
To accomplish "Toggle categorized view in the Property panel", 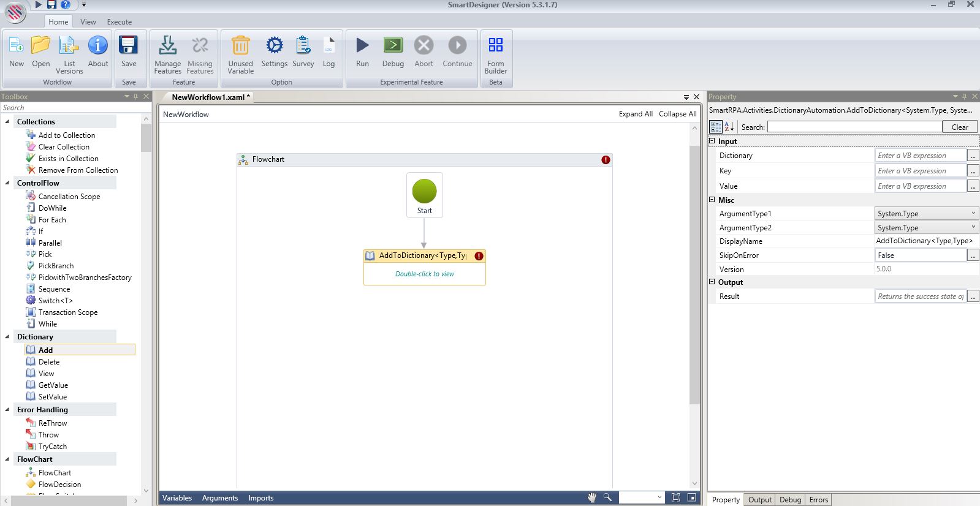I will click(715, 127).
